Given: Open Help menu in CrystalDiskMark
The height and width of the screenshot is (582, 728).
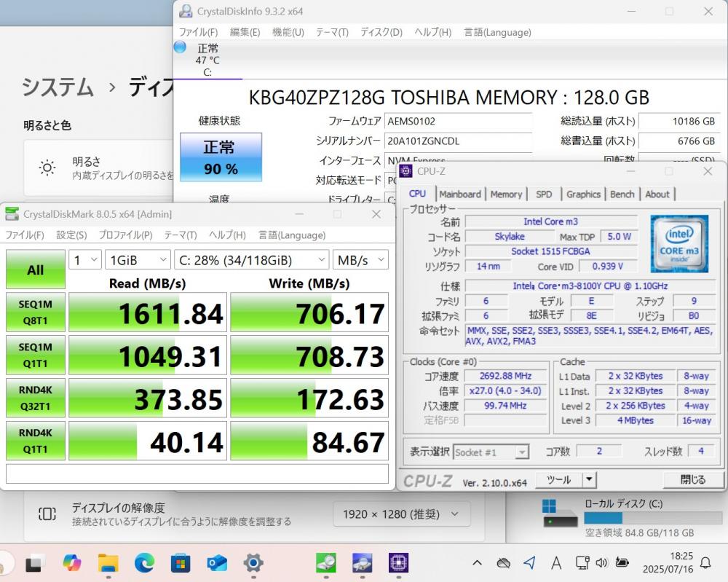Looking at the screenshot, I should tap(227, 235).
